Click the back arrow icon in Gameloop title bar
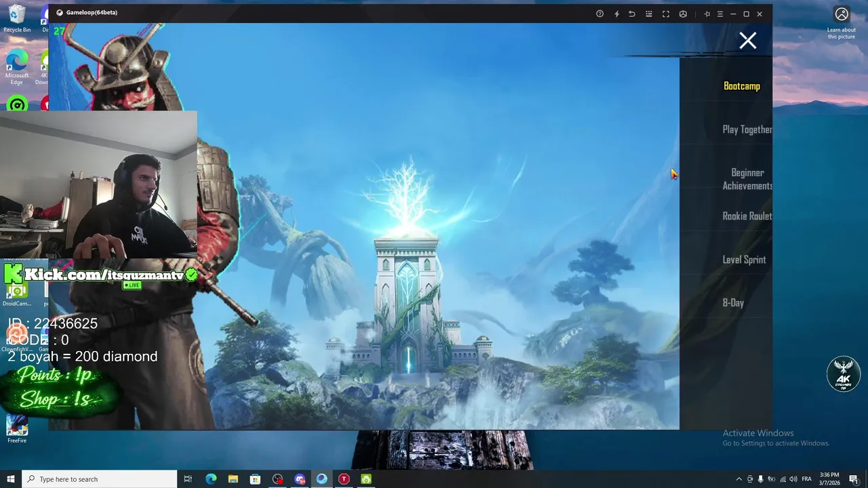868x488 pixels. click(632, 14)
